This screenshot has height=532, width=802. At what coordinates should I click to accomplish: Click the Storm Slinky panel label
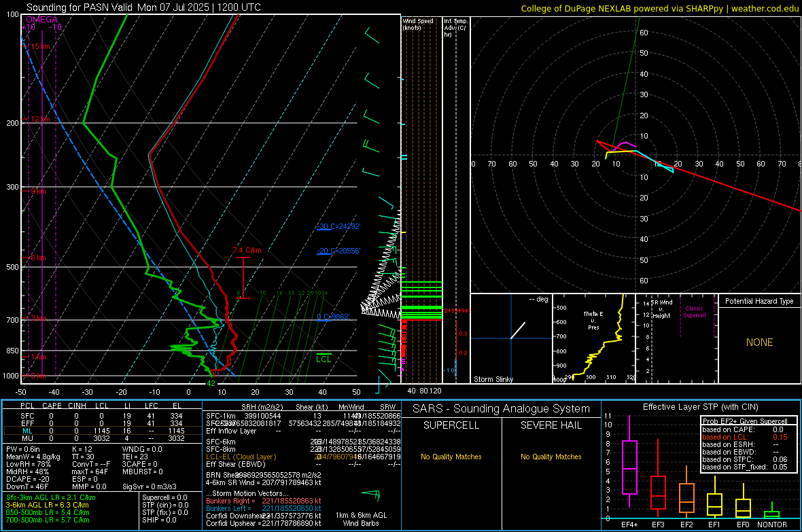(493, 379)
